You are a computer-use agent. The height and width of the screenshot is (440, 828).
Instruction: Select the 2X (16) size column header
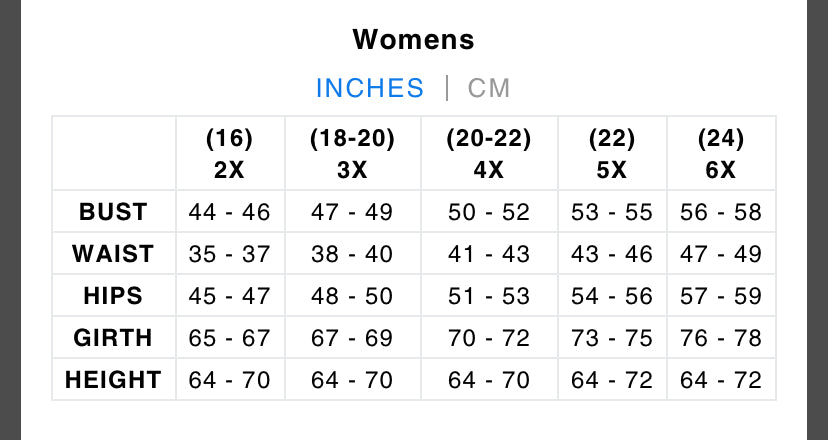click(x=229, y=154)
